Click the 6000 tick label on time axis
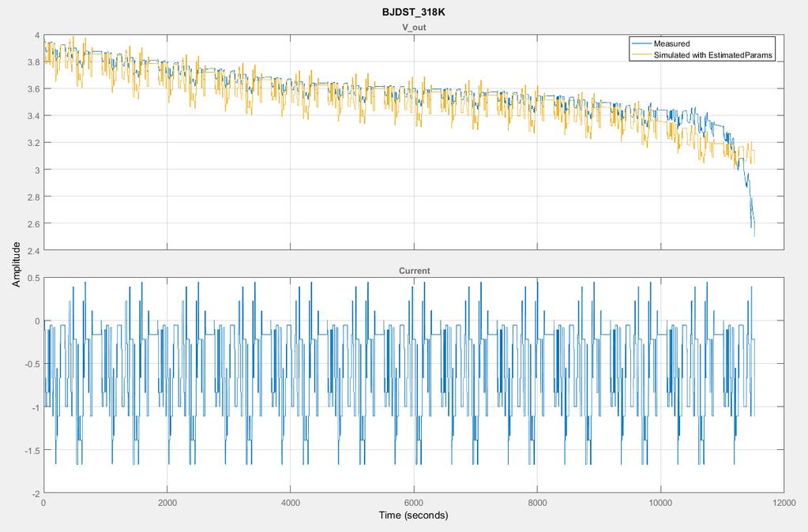808x532 pixels. (414, 503)
